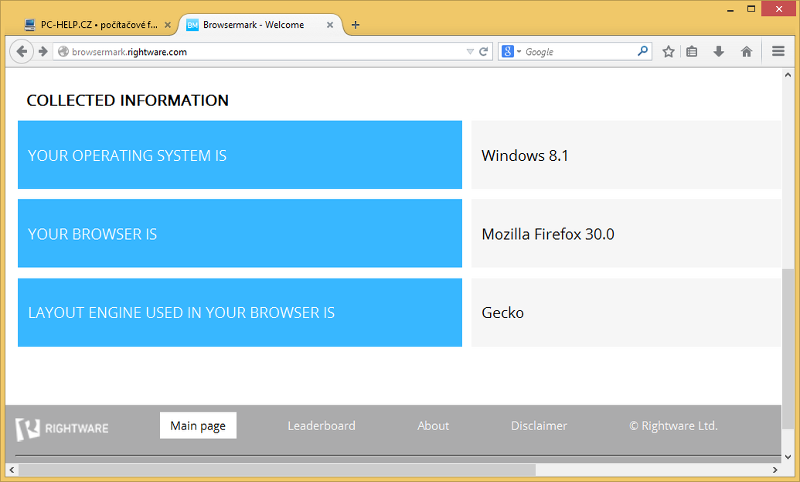Open the Disclaimer link

[x=539, y=425]
